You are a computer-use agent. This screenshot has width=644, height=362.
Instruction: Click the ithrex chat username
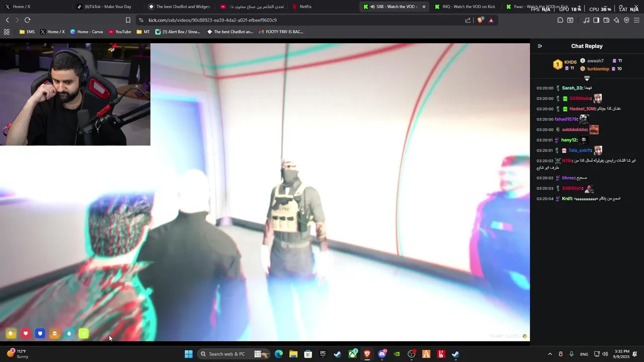[x=568, y=178]
